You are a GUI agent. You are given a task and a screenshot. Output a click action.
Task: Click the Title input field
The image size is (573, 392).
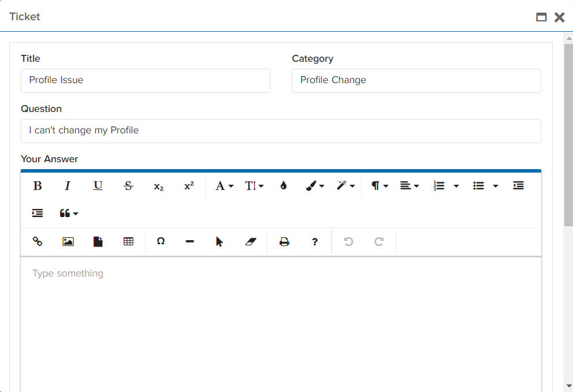tap(146, 81)
